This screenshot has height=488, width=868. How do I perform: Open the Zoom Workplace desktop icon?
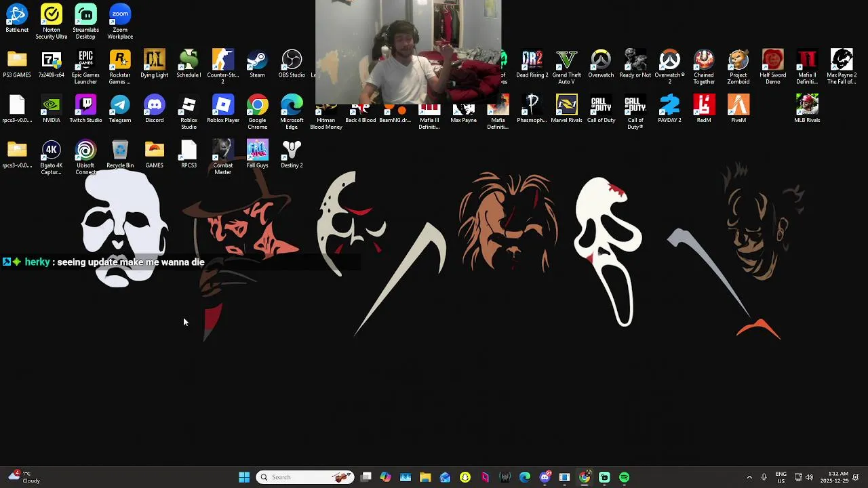click(x=120, y=22)
